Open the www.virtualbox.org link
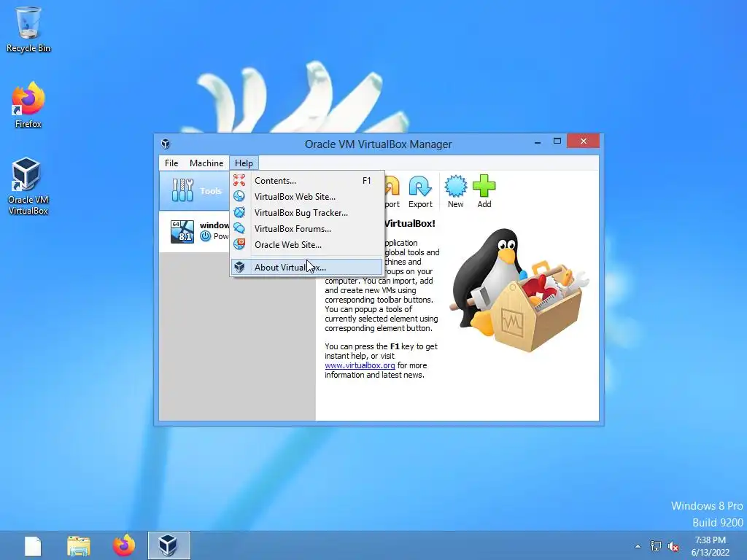Screen dimensions: 747x560 [x=360, y=365]
